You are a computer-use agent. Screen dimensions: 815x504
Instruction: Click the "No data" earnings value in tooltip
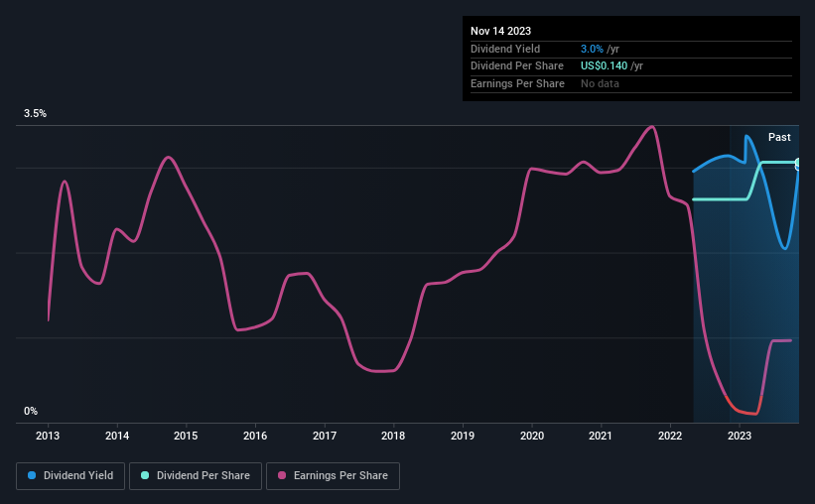(602, 83)
